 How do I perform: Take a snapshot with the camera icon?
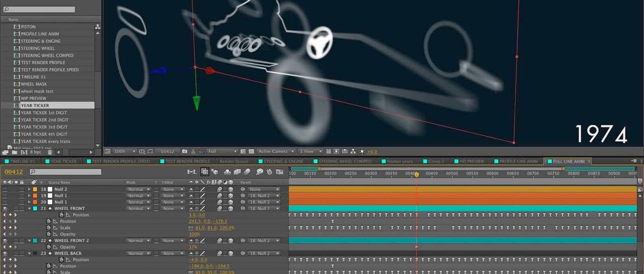click(185, 151)
